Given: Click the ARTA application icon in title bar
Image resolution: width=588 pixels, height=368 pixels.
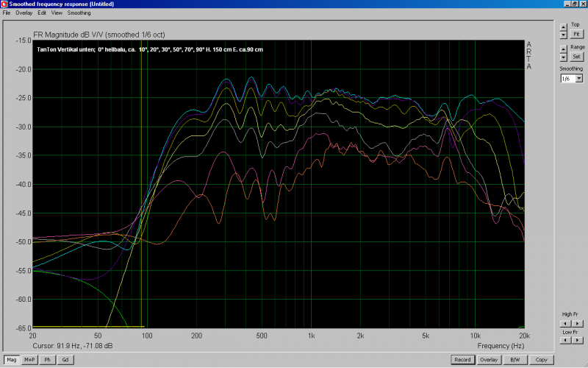Looking at the screenshot, I should coord(5,4).
